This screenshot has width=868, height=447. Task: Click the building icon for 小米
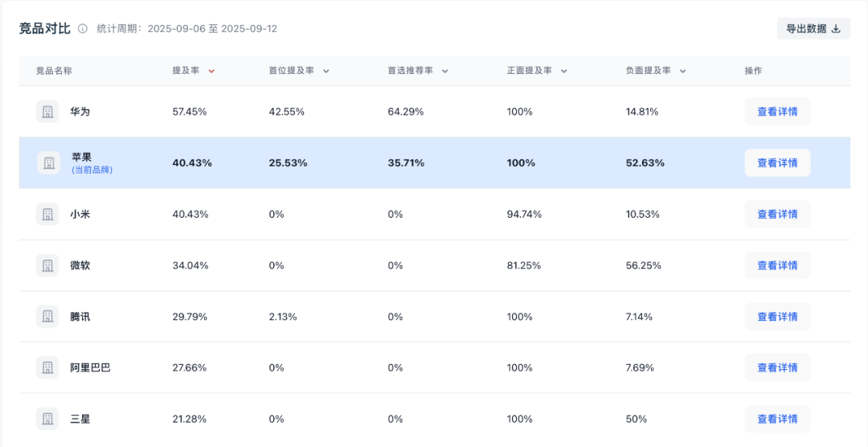[x=47, y=215]
